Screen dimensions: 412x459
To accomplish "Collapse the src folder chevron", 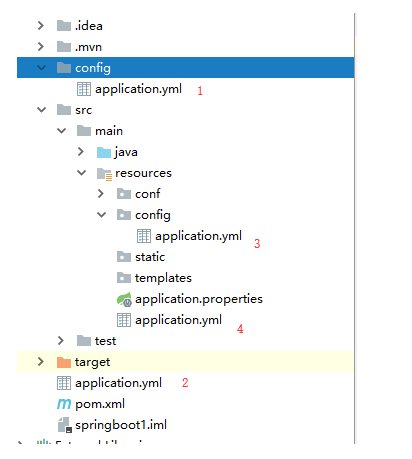I will click(41, 110).
